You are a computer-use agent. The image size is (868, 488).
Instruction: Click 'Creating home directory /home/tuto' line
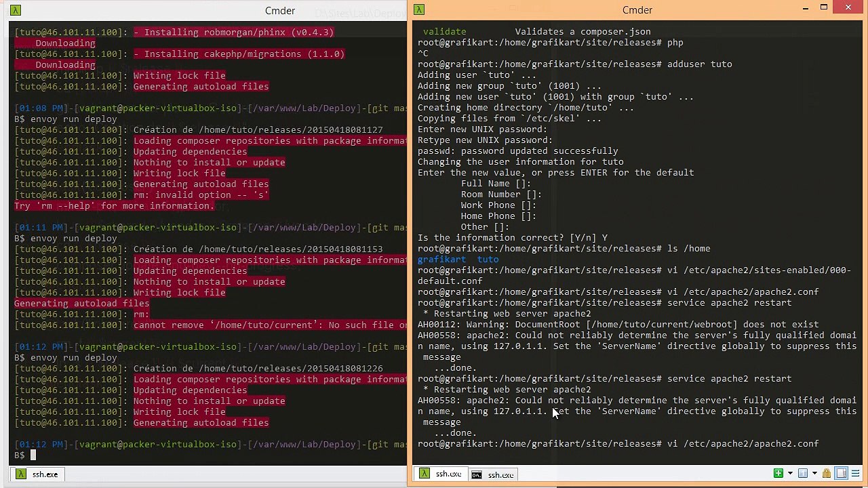pyautogui.click(x=526, y=107)
